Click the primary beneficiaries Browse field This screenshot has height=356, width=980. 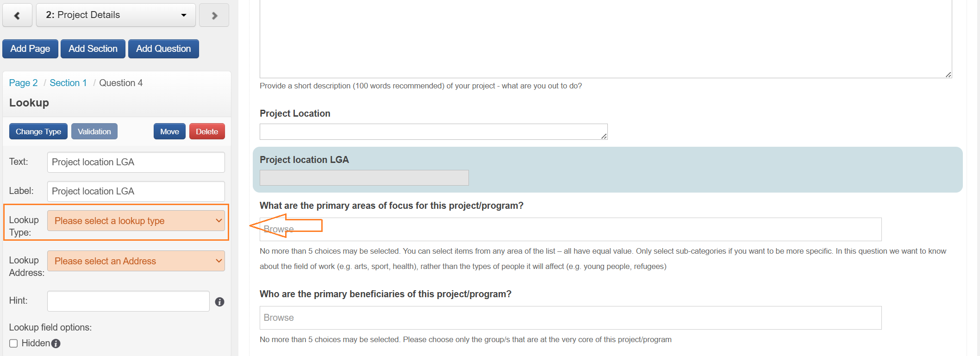click(x=570, y=318)
